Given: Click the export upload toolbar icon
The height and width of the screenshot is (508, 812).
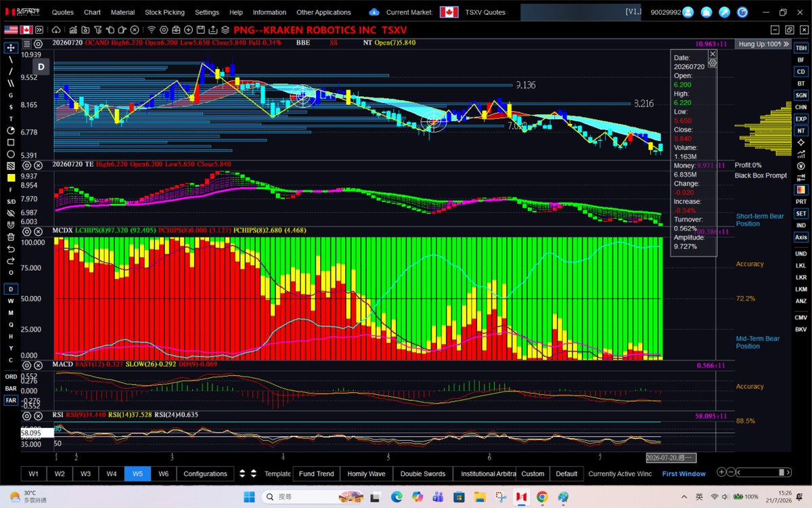Looking at the screenshot, I should pos(212,30).
